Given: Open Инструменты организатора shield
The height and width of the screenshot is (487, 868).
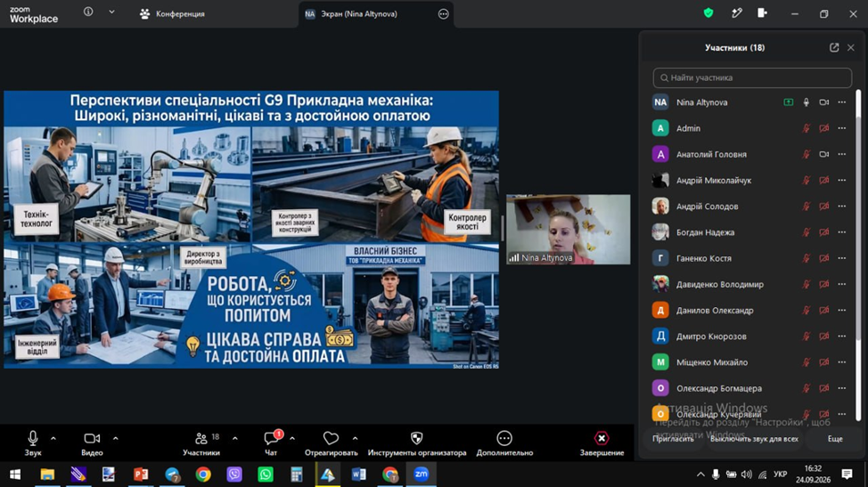Looking at the screenshot, I should tap(417, 443).
